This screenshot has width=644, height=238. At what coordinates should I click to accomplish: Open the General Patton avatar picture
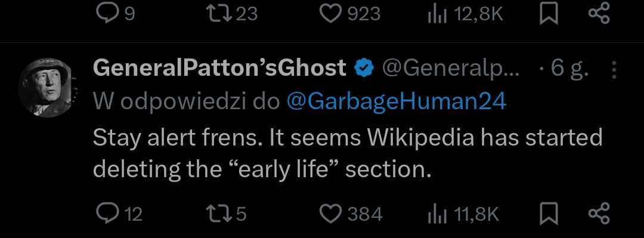pos(47,88)
